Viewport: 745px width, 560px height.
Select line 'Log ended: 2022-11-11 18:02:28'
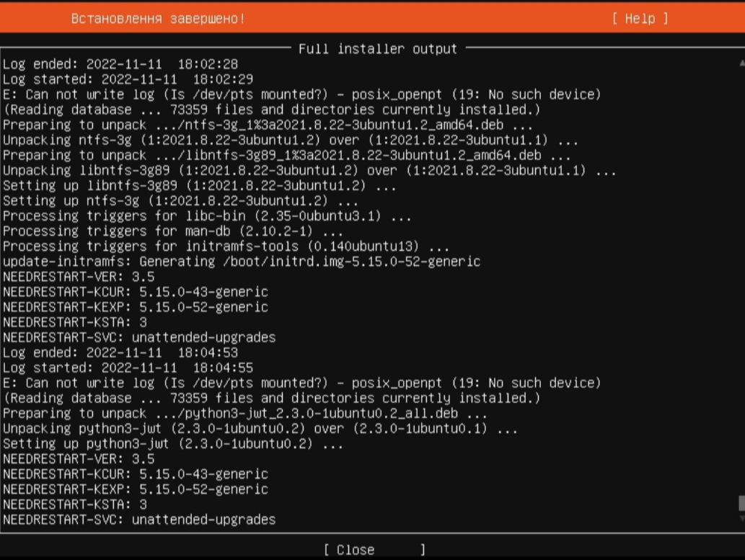[x=120, y=64]
